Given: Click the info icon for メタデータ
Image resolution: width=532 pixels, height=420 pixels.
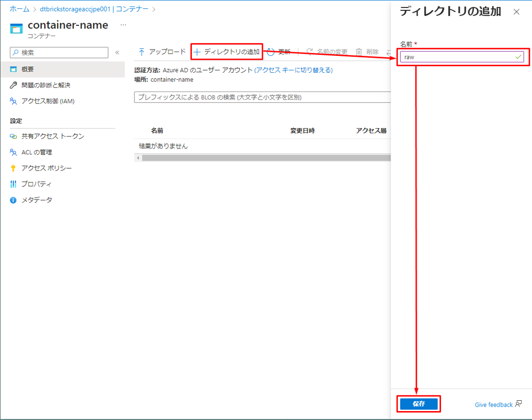Looking at the screenshot, I should tap(13, 200).
